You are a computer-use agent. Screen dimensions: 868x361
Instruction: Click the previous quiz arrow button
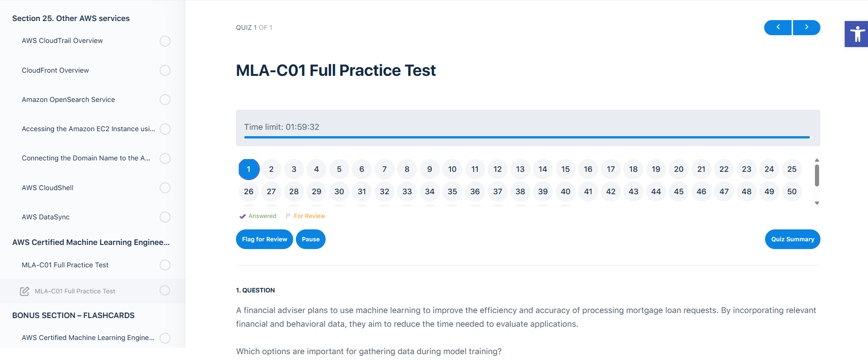pyautogui.click(x=778, y=27)
